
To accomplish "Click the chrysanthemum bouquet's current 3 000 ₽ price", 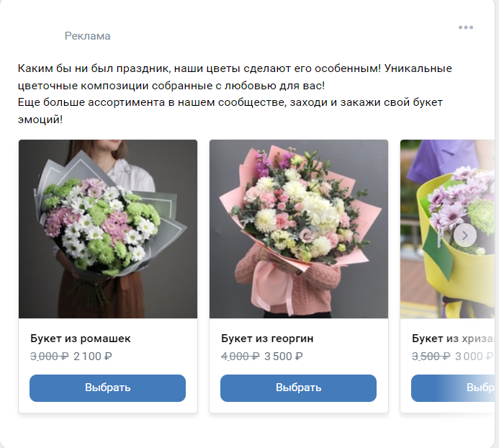I will pos(472,356).
